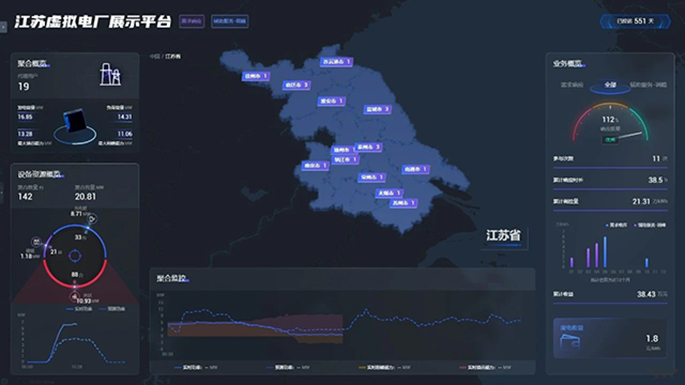
Task: Click the purple-outlined button beside the platform title
Action: (x=192, y=21)
